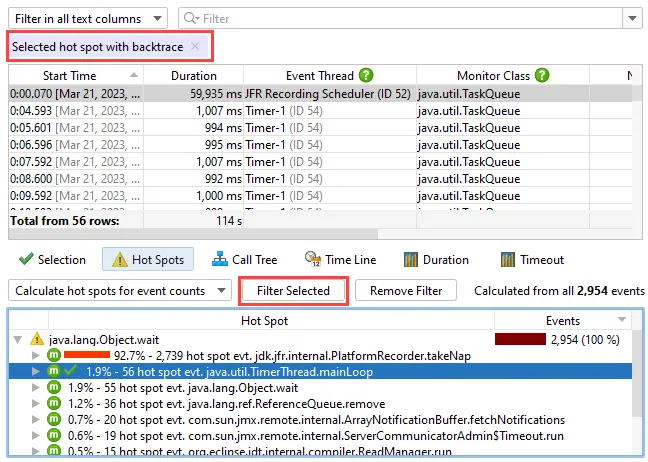Click method icon of ArrayNotificationBuffer.fetchNotifications row
This screenshot has height=462, width=648.
tap(54, 419)
